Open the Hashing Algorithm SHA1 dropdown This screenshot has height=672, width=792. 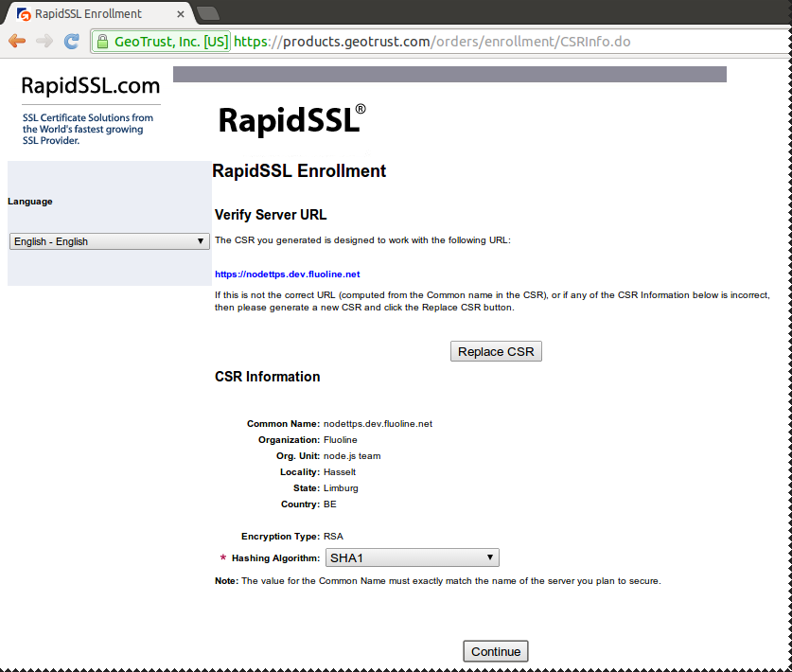point(413,557)
